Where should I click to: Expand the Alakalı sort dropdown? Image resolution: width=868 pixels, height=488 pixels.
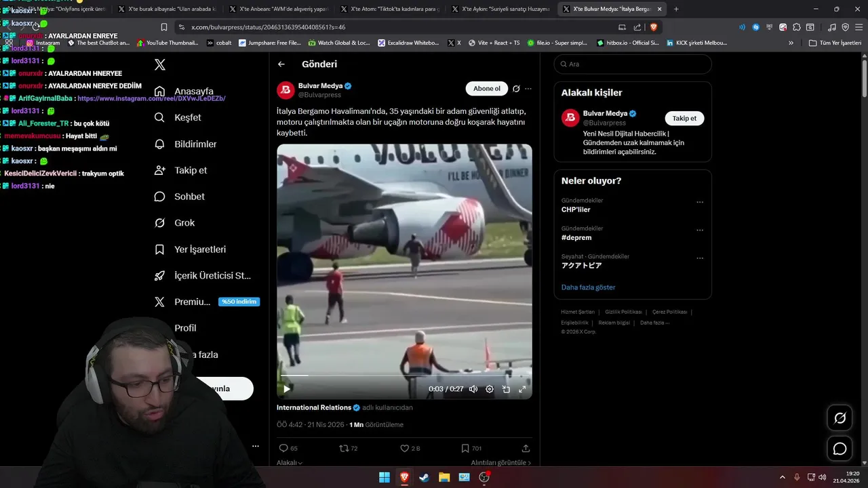coord(290,463)
